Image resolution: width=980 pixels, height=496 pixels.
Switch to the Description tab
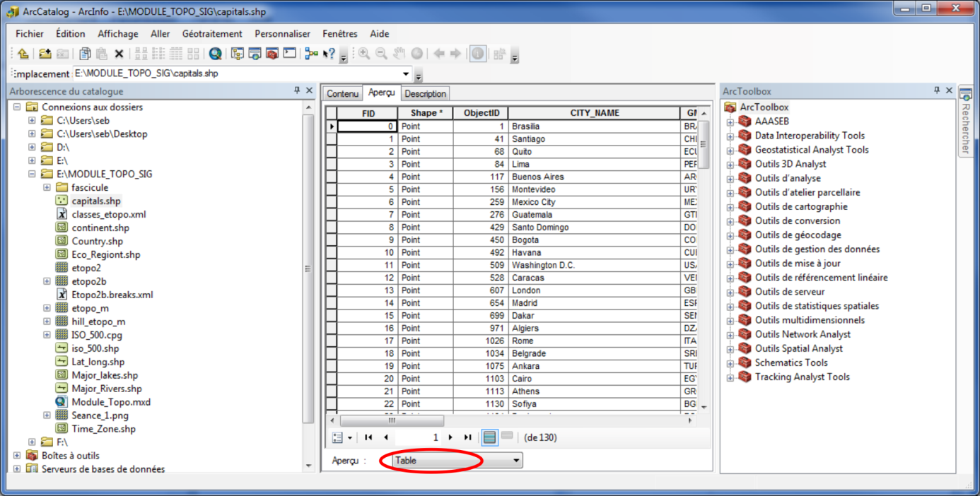coord(425,94)
